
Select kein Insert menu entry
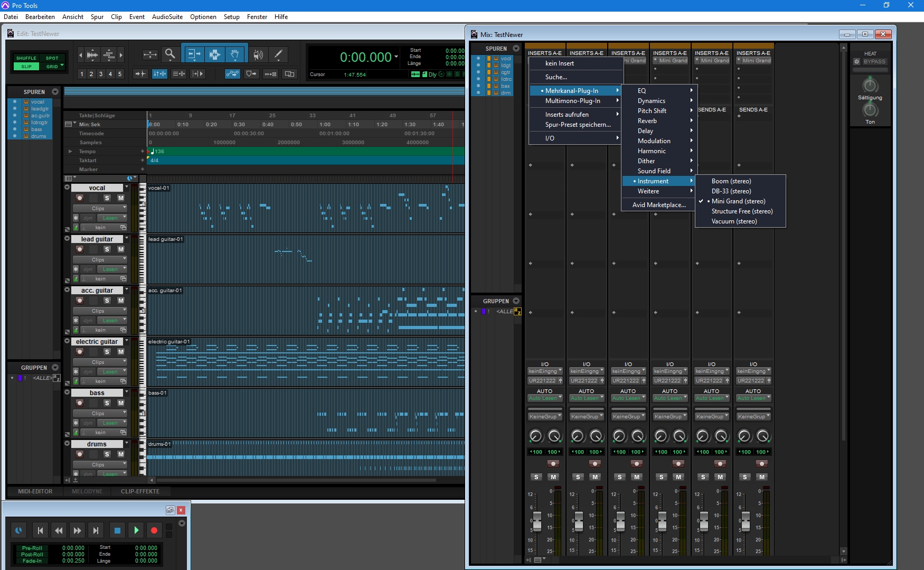pyautogui.click(x=576, y=63)
